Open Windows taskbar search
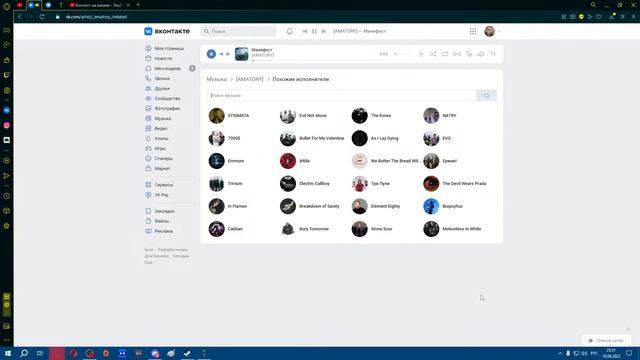Viewport: 640px width, 360px height. pos(24,353)
